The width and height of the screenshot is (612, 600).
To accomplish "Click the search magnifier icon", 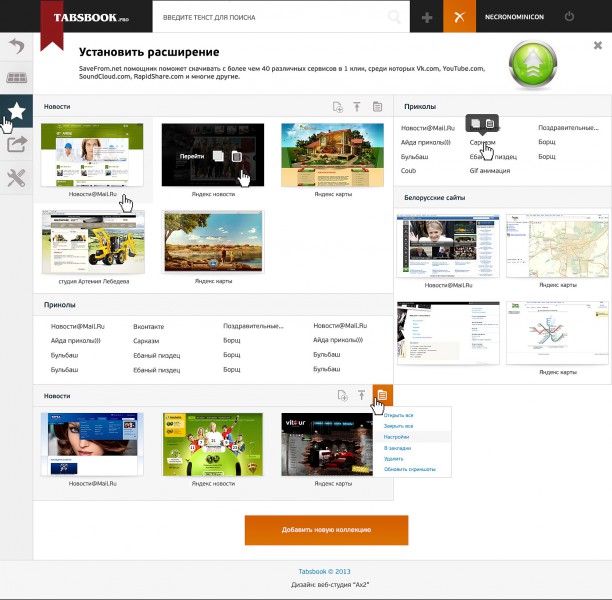I will coord(394,17).
